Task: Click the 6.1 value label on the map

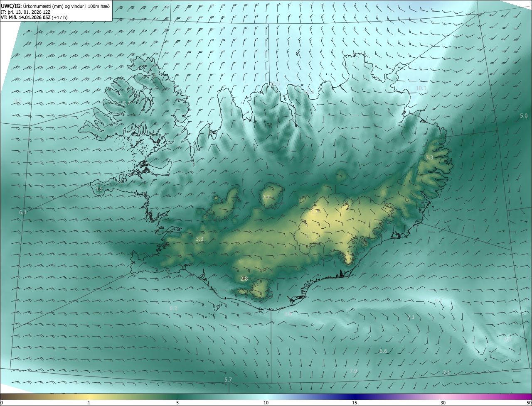Action: 23,212
